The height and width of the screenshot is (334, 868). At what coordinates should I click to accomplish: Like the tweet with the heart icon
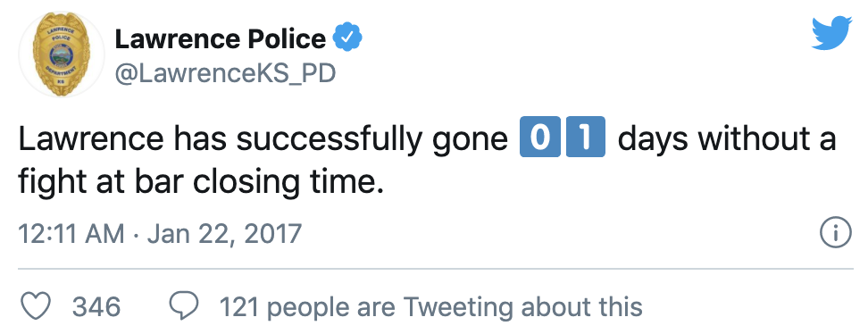(36, 306)
